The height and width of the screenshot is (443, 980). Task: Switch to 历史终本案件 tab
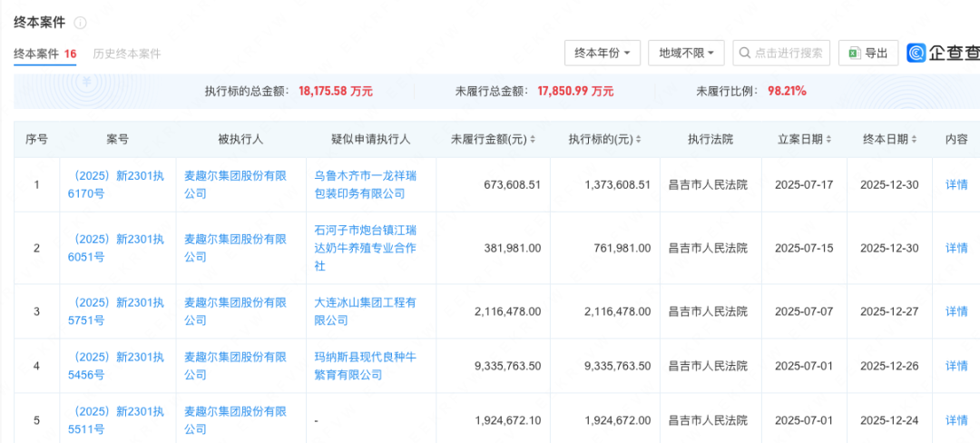point(126,54)
